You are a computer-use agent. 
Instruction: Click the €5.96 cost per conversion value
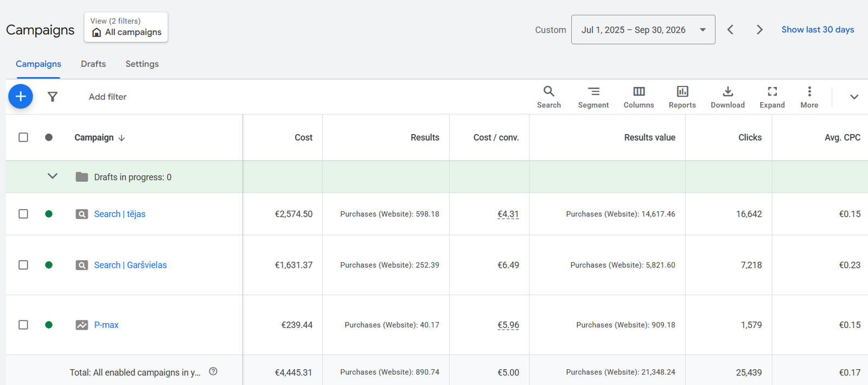508,325
